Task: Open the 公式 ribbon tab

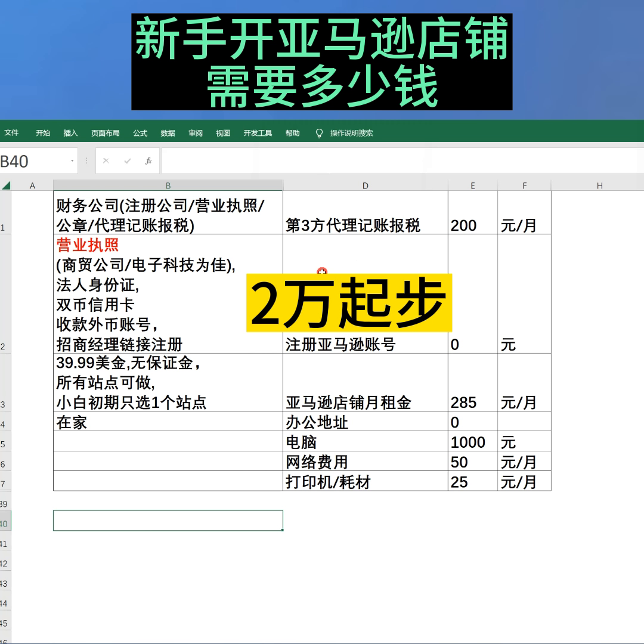Action: click(140, 133)
